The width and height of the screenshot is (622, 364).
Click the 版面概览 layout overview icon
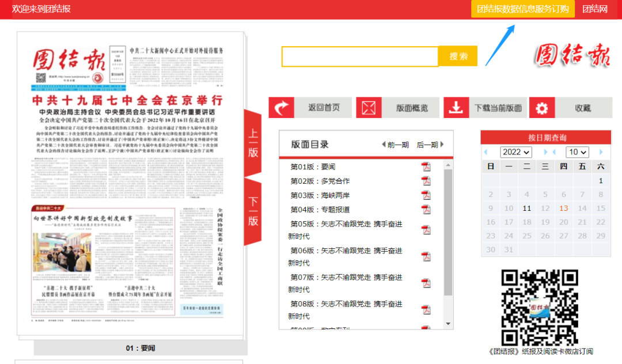click(369, 108)
